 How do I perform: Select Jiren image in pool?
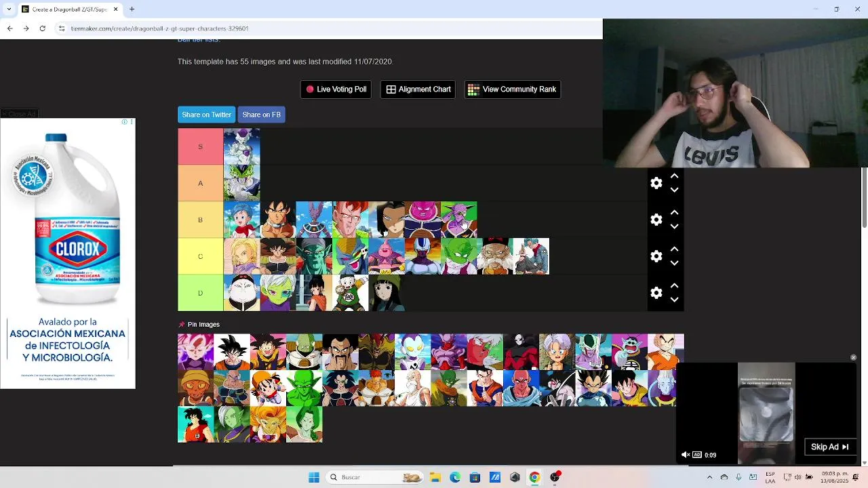click(521, 352)
